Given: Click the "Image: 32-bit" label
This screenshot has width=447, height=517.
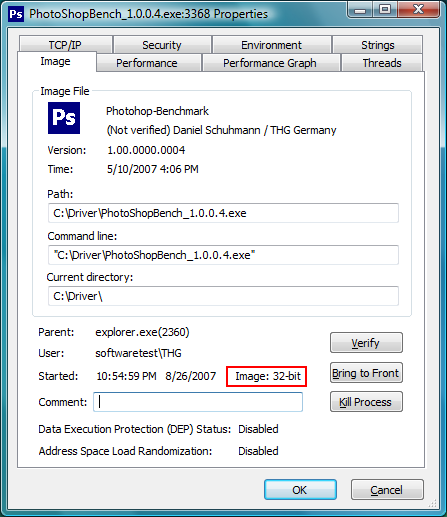Looking at the screenshot, I should coord(268,376).
